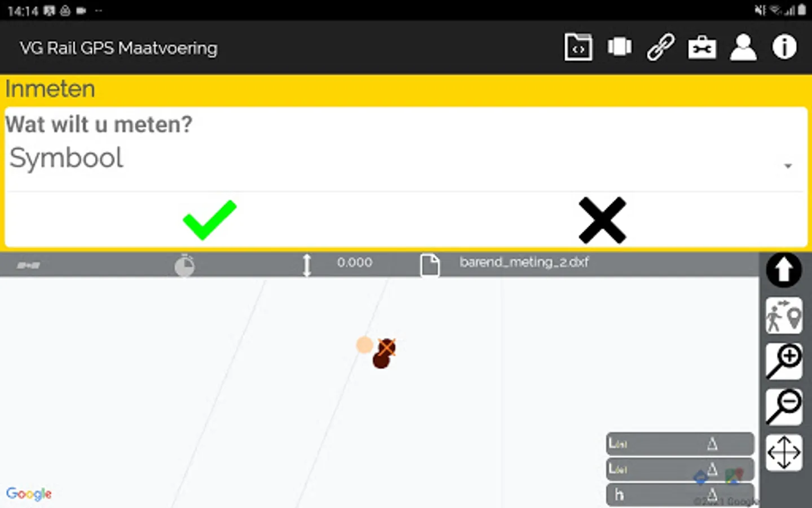
Task: Click the 'Wat wilt u meten?' label
Action: 99,124
